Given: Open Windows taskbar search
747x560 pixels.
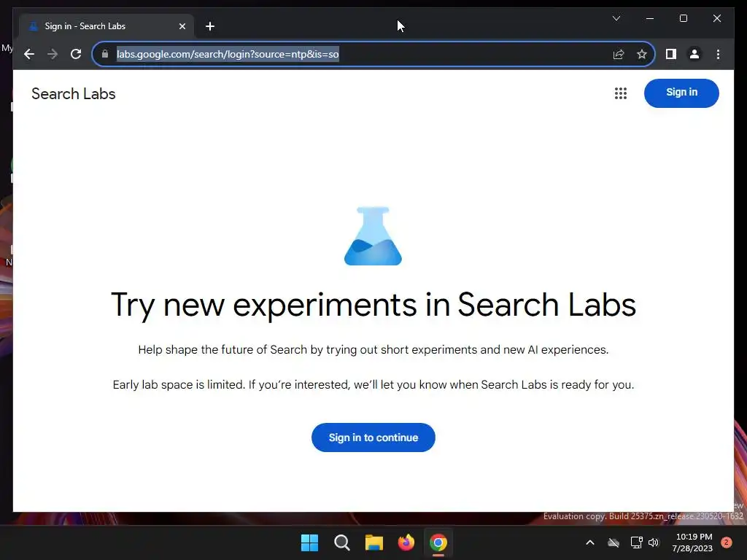Looking at the screenshot, I should 341,542.
